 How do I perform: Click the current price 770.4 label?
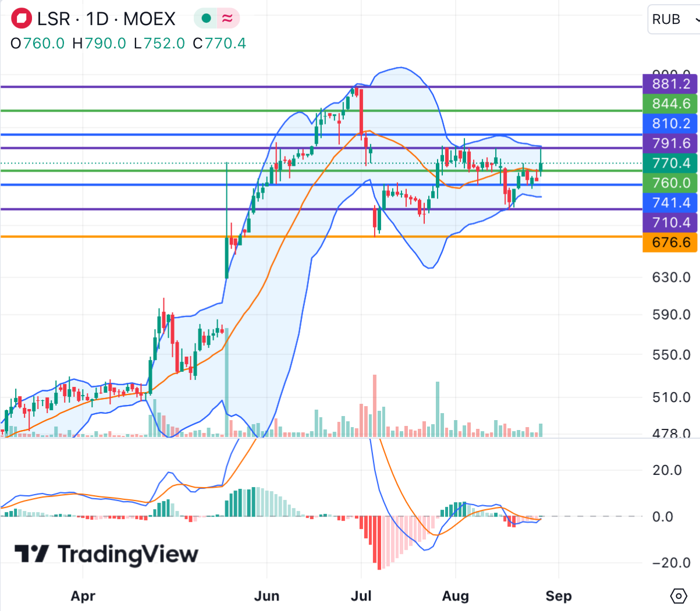(x=671, y=163)
